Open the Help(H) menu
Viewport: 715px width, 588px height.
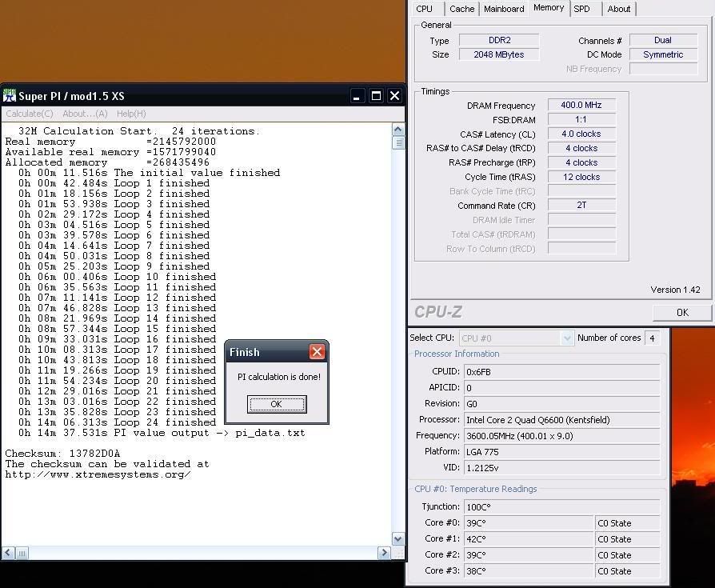pos(131,114)
